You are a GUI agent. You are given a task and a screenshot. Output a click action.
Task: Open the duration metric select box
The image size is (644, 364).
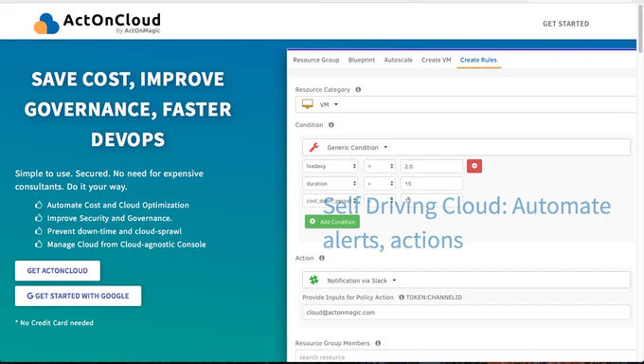331,184
